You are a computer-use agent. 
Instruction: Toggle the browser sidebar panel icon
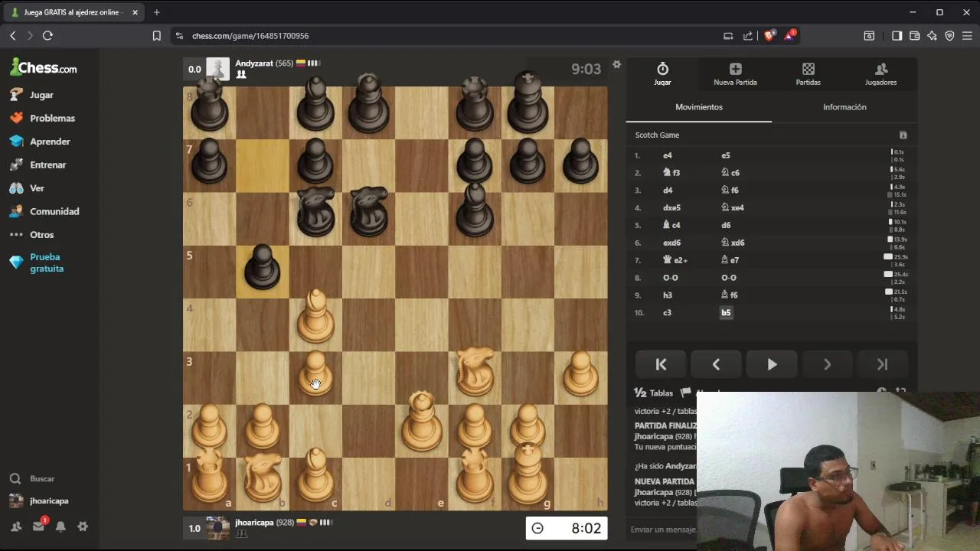(897, 35)
